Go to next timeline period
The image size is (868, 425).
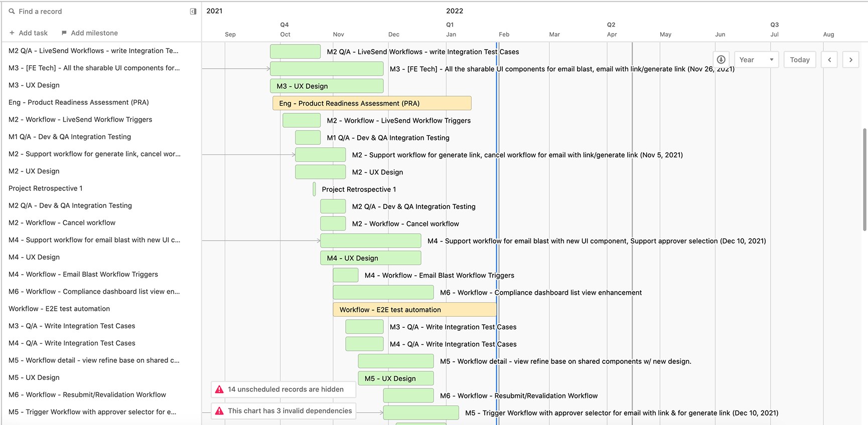850,60
